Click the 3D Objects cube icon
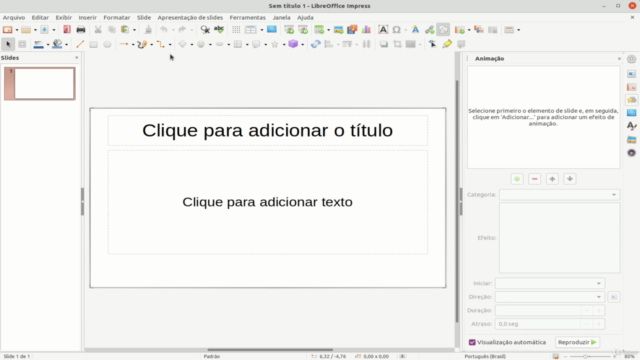640x360 pixels. tap(293, 44)
